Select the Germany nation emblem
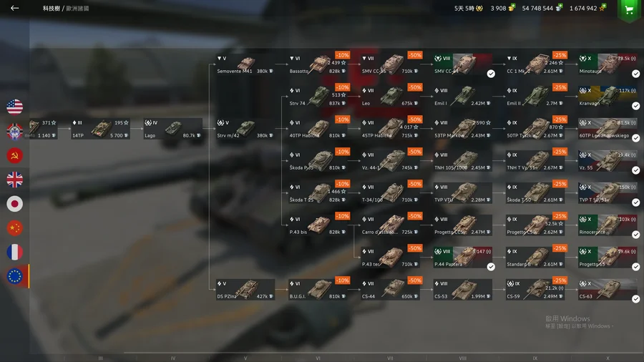 [15, 131]
